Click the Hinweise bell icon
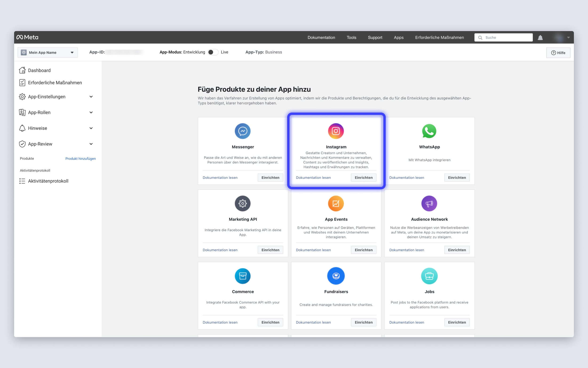 22,128
